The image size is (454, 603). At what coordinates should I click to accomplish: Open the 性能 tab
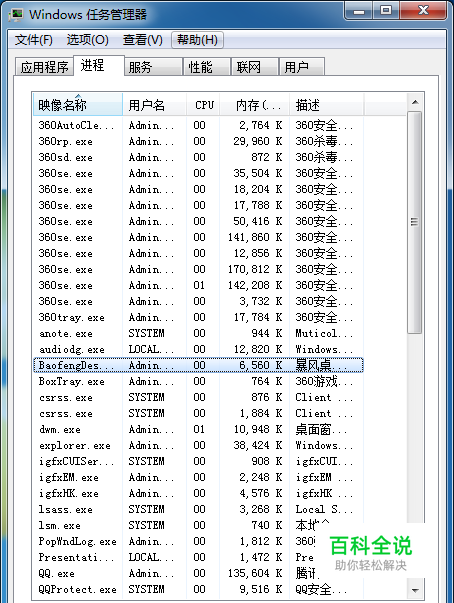tap(207, 67)
